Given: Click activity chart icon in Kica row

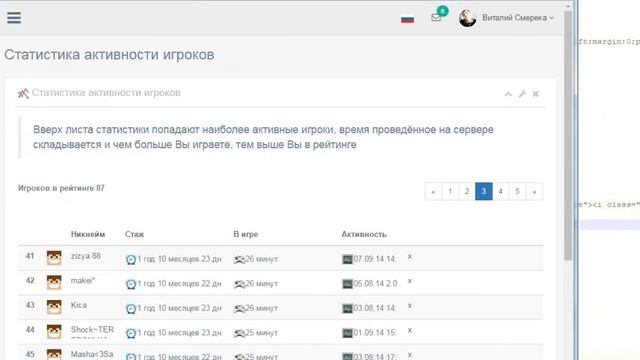Looking at the screenshot, I should point(347,308).
